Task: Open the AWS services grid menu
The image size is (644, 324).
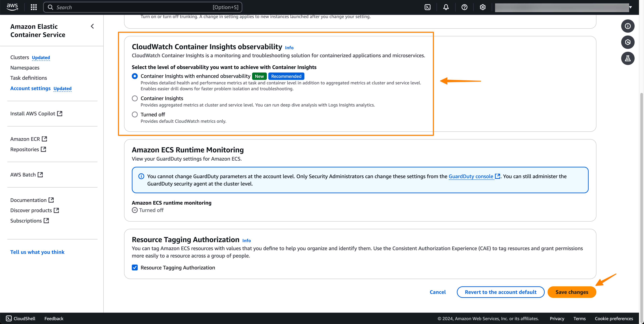Action: pos(34,7)
